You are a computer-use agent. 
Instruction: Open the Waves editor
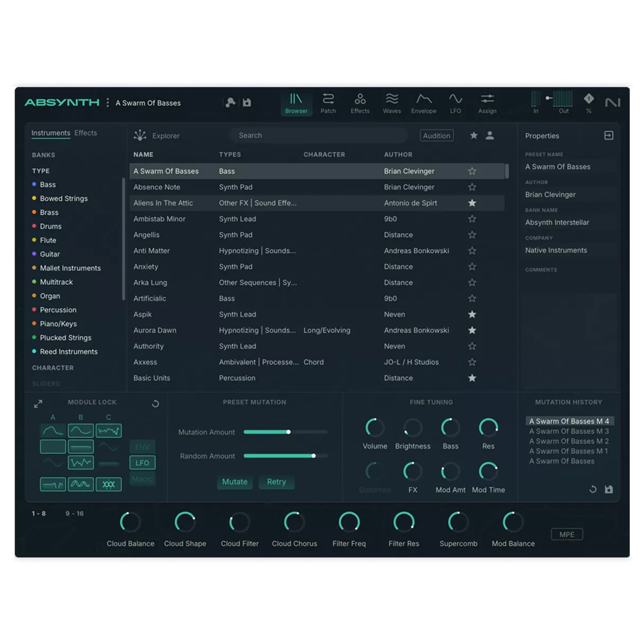click(392, 103)
